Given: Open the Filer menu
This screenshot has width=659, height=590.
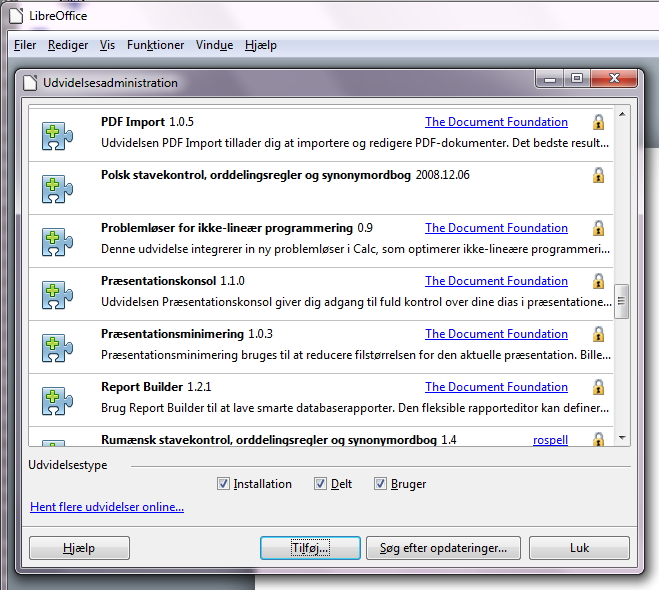Looking at the screenshot, I should [x=25, y=45].
